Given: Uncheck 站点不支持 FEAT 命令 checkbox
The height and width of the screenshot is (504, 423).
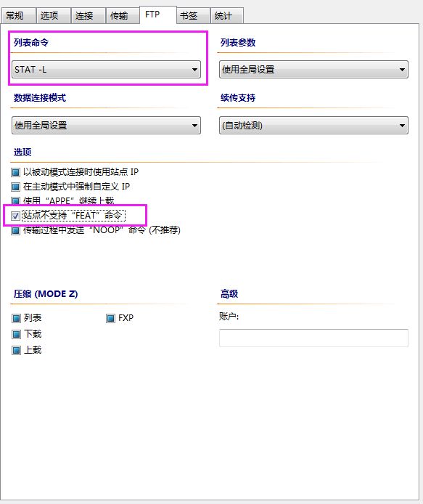Looking at the screenshot, I should click(15, 216).
